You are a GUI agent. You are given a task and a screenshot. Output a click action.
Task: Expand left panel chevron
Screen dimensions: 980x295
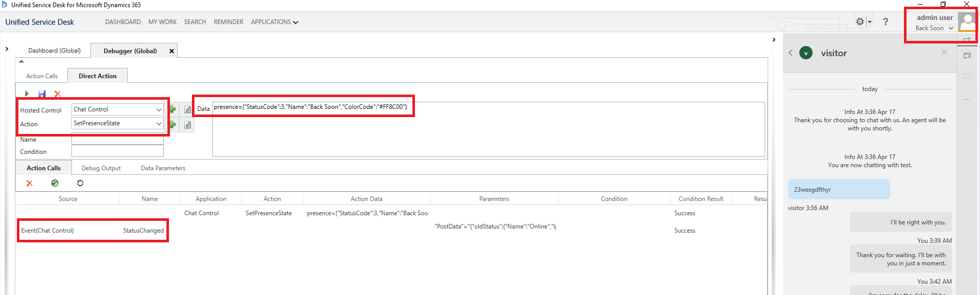(x=7, y=49)
